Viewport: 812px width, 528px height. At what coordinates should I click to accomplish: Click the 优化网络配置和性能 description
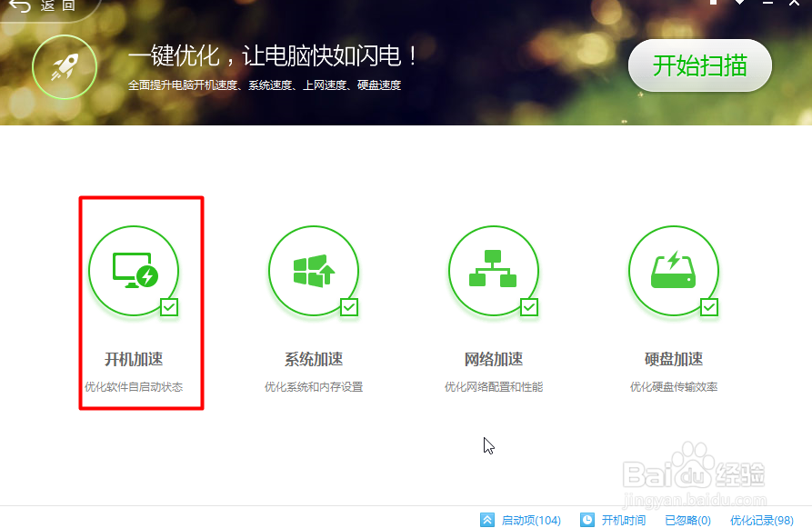(494, 386)
